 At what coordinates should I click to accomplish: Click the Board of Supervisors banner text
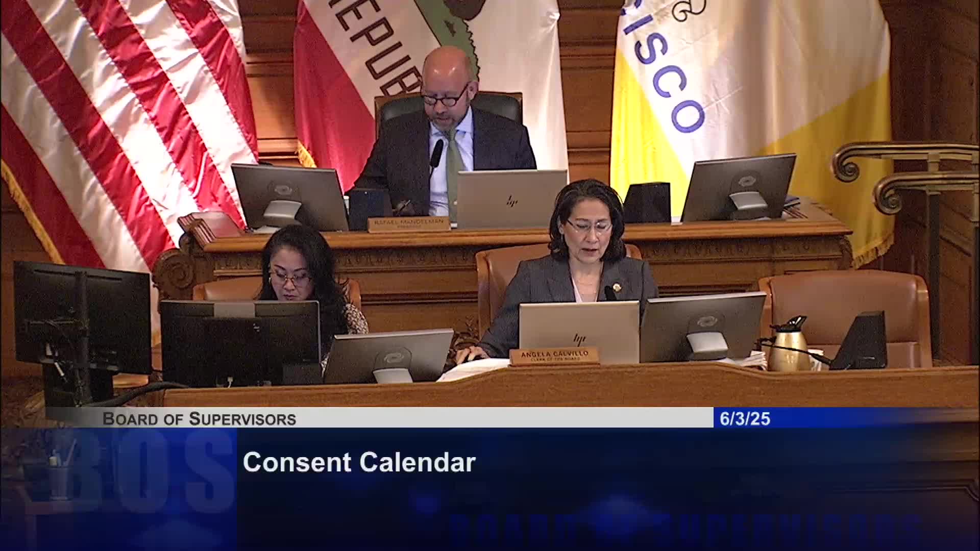[x=199, y=419]
